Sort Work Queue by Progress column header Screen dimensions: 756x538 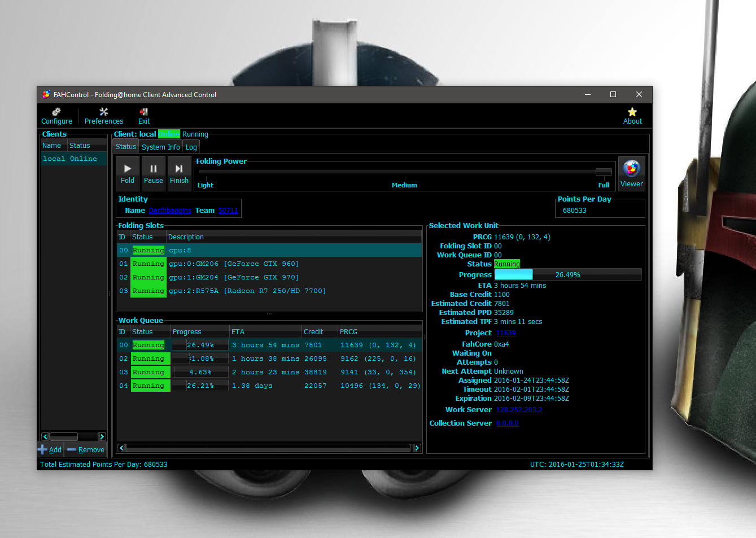pos(200,332)
